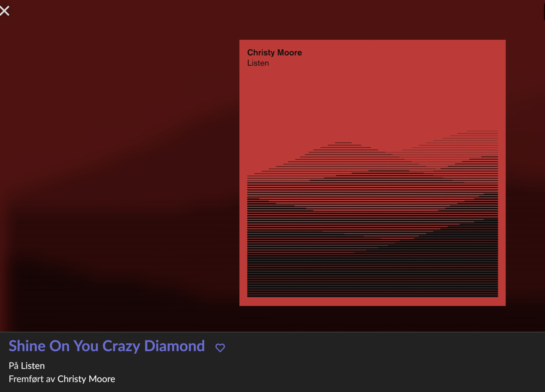Click the striped hill peak on cover
This screenshot has width=545, height=392.
(343, 145)
